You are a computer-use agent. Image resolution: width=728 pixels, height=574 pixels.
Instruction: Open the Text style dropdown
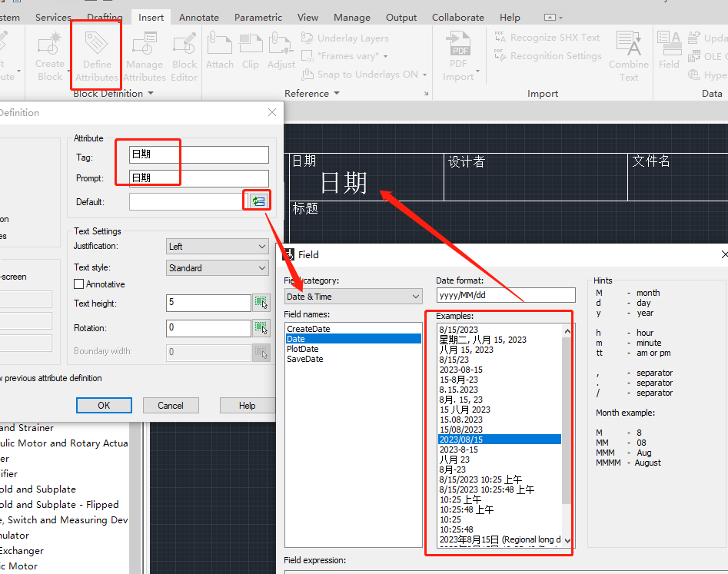pyautogui.click(x=218, y=267)
